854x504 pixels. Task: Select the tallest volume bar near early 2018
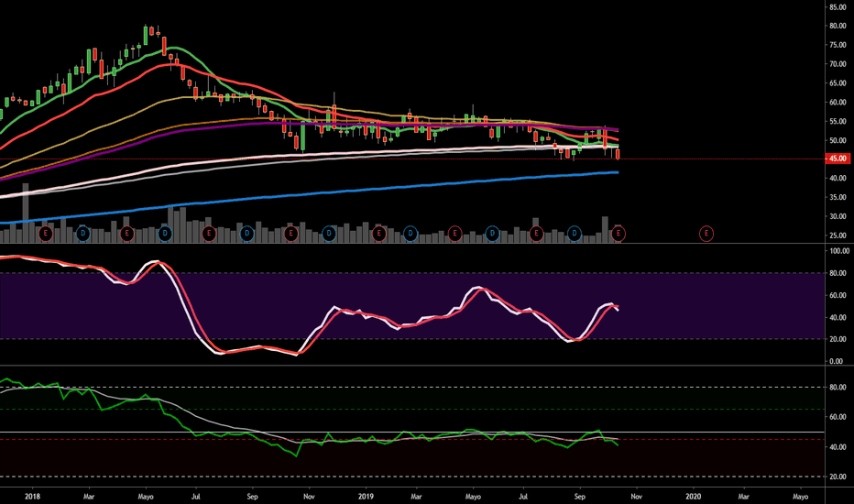pos(25,213)
